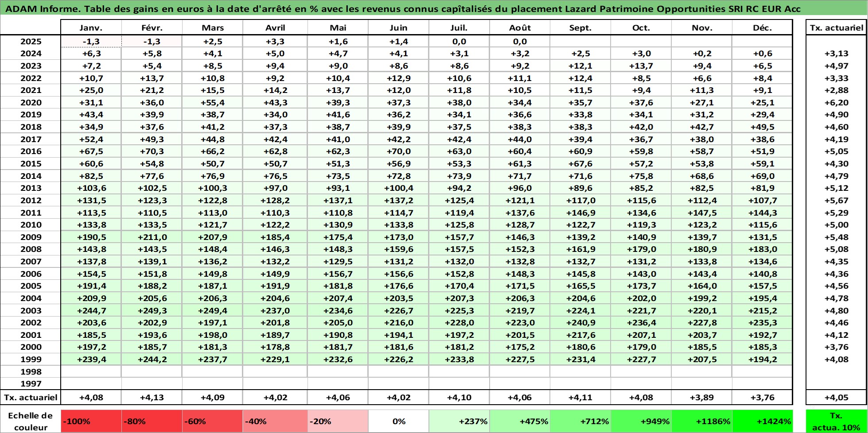
Task: Select the +1424% bright green swatch
Action: click(x=762, y=421)
